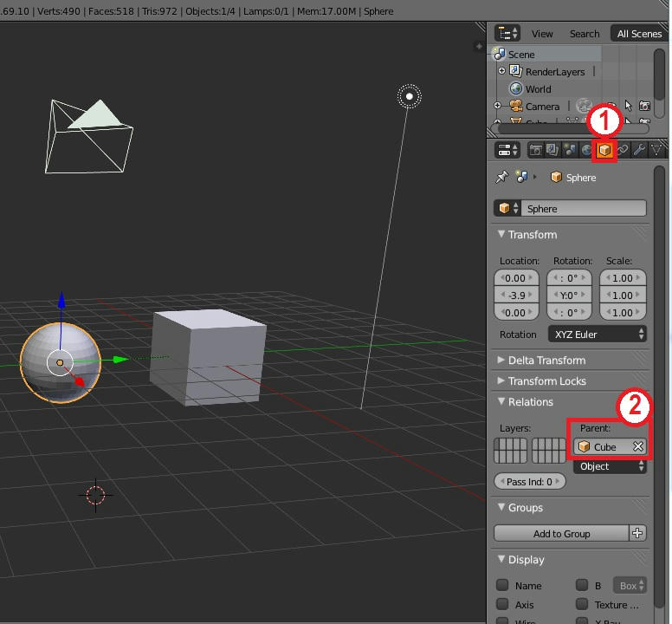Enable the B bounds display checkbox
Screen dimensions: 672x624
(582, 585)
